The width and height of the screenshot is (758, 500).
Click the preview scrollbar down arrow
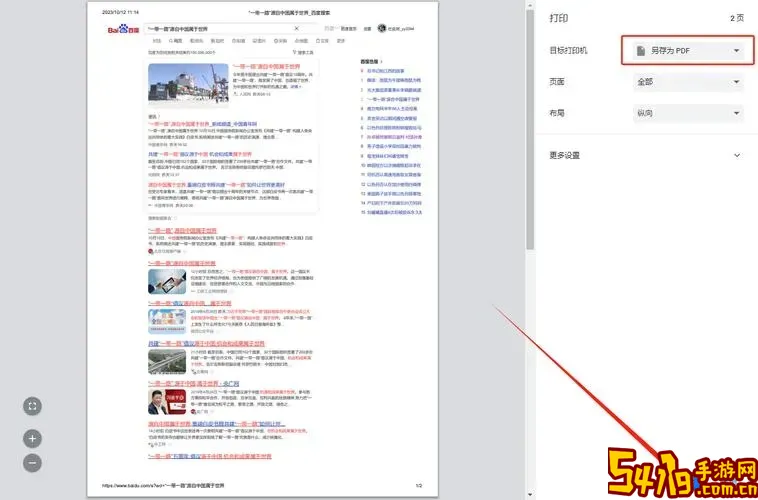tap(530, 495)
